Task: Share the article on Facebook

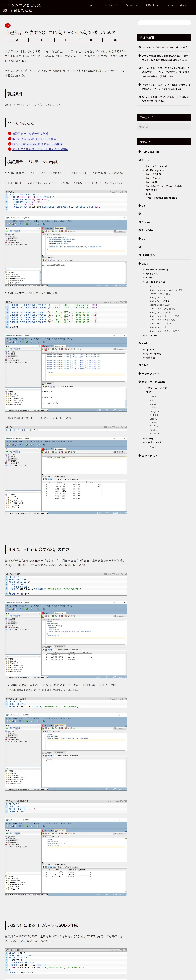Action: (x=41, y=40)
